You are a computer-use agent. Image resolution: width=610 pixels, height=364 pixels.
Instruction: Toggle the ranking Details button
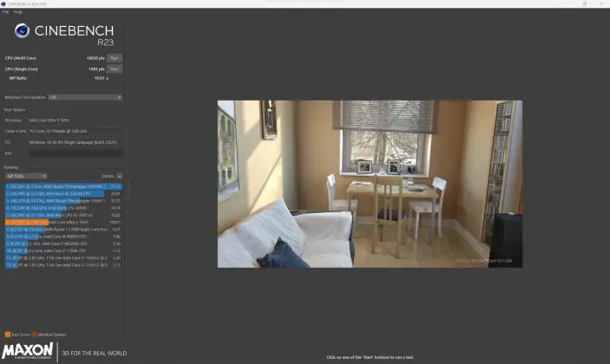(120, 176)
